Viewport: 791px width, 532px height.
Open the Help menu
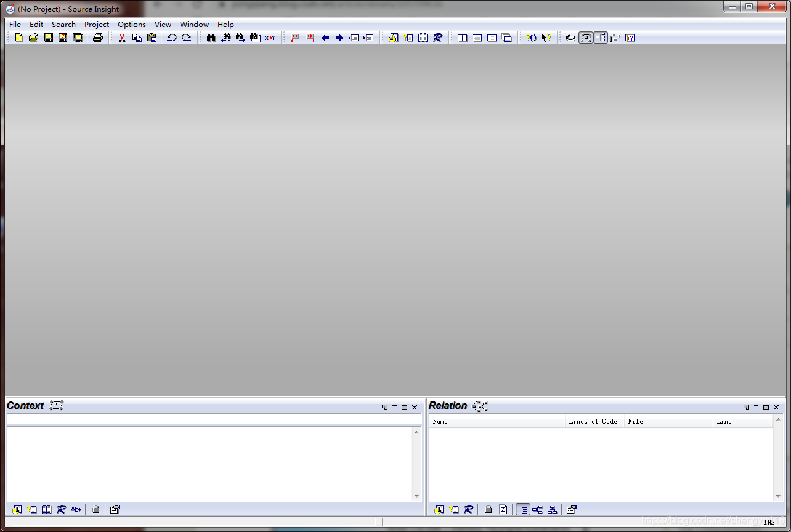[x=225, y=24]
